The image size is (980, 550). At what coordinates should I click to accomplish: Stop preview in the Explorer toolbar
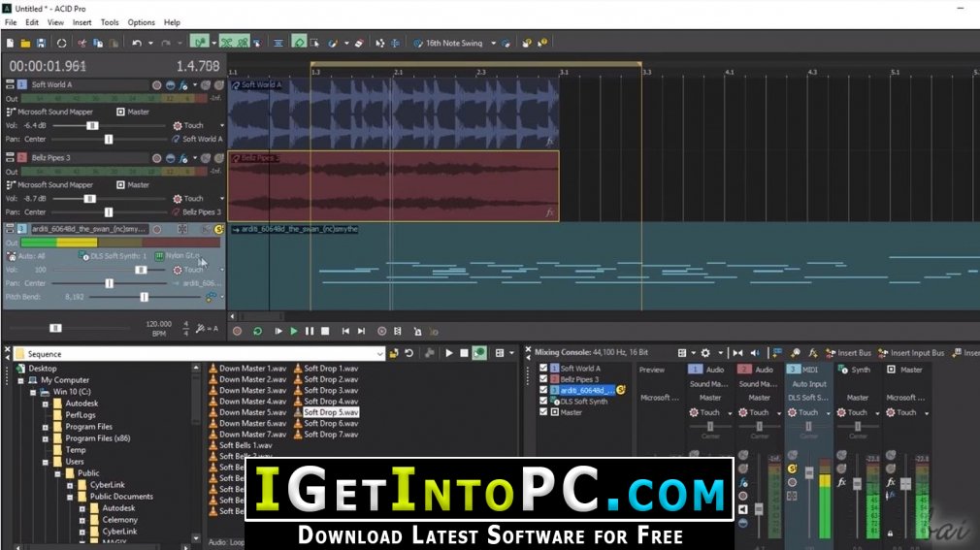click(x=464, y=354)
